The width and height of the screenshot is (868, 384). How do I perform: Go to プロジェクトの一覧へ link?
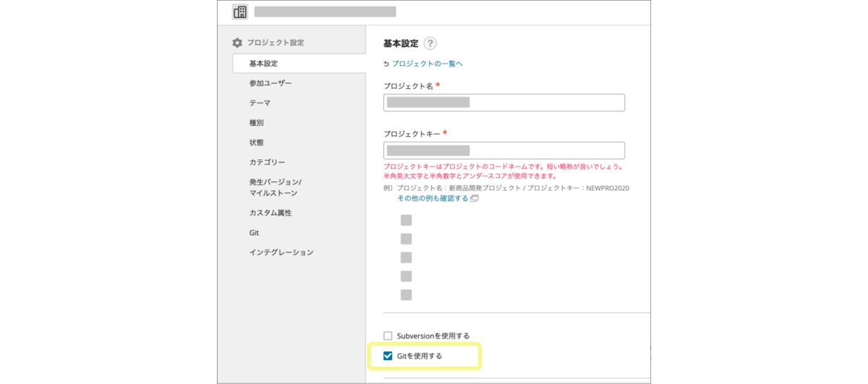(427, 64)
